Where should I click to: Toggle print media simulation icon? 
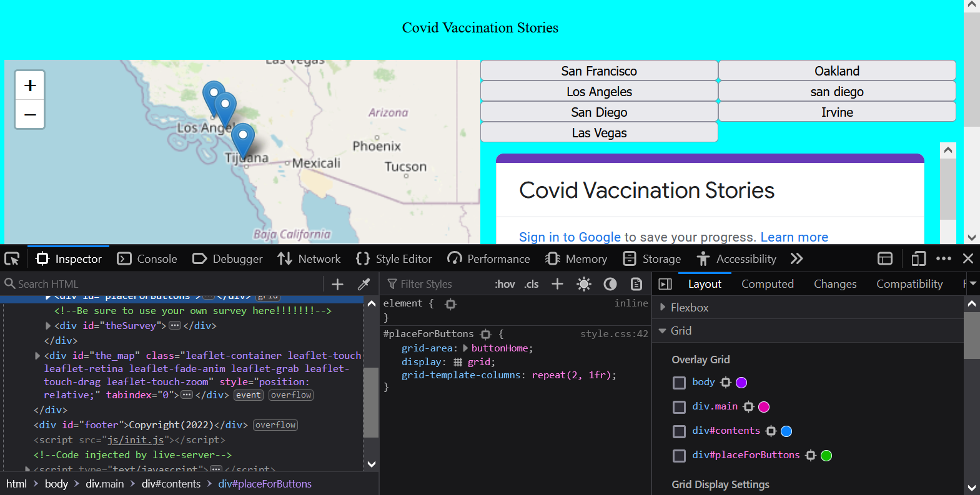pos(636,284)
